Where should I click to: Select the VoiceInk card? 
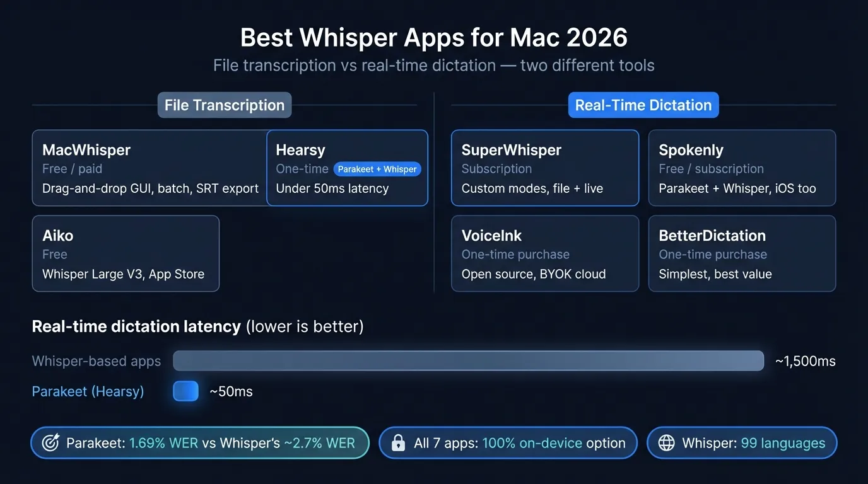pyautogui.click(x=544, y=253)
